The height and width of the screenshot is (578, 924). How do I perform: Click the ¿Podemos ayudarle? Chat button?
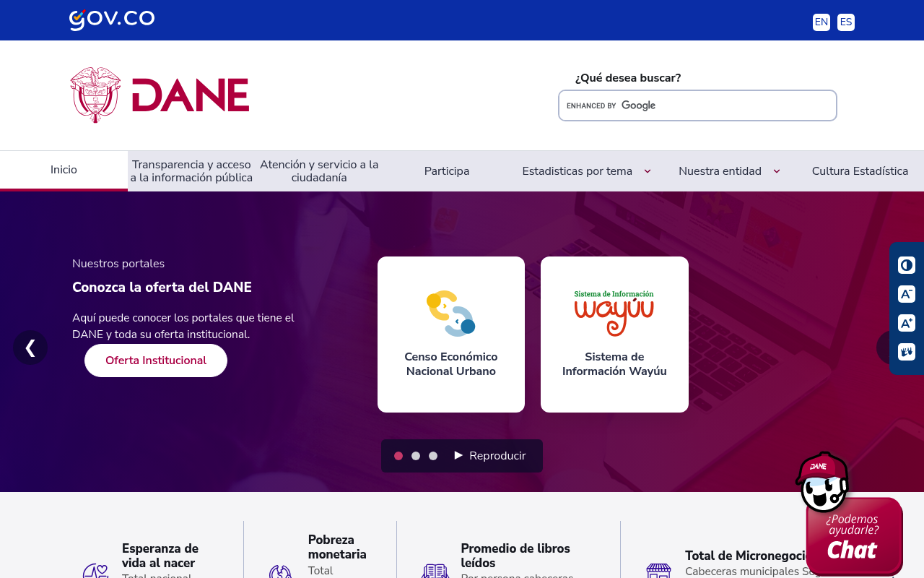pos(855,536)
